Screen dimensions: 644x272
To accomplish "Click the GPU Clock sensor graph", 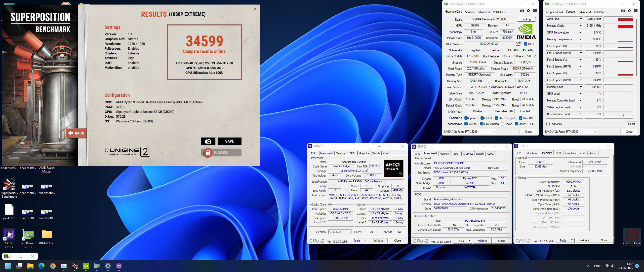I will click(618, 19).
